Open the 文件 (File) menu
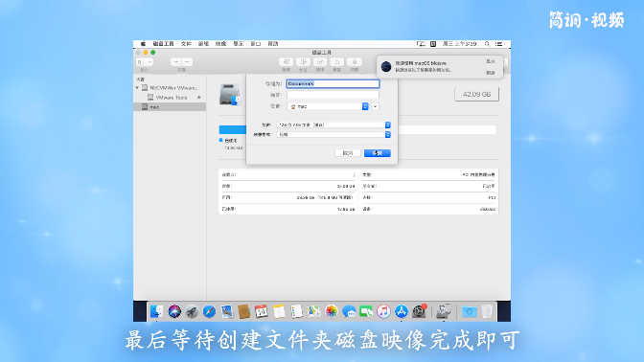The height and width of the screenshot is (362, 644). (x=186, y=43)
